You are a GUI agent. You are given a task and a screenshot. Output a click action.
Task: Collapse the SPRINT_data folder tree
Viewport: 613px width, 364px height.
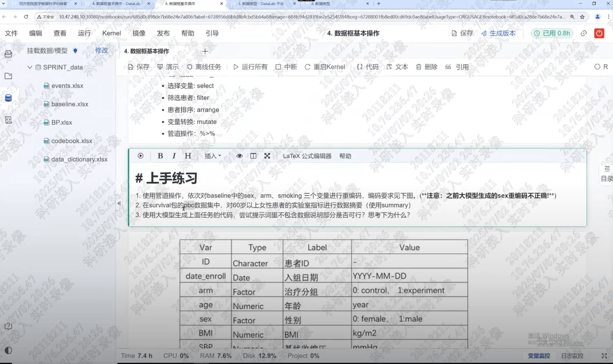30,67
